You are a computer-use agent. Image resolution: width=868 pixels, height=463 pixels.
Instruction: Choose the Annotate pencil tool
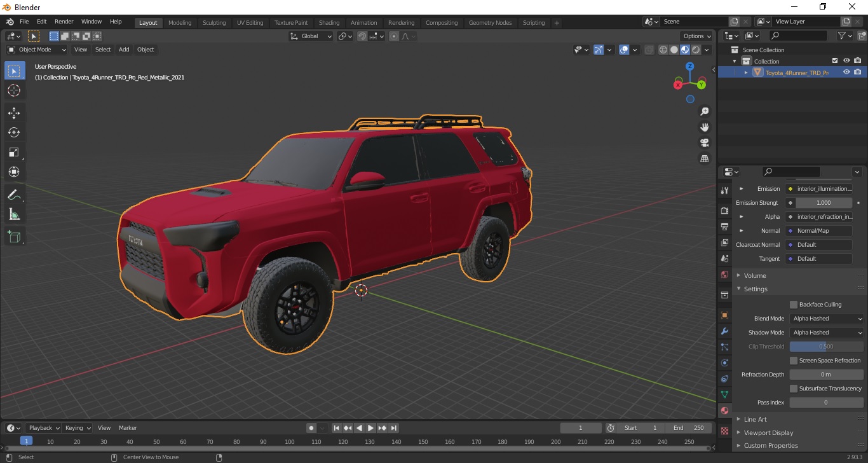tap(14, 195)
